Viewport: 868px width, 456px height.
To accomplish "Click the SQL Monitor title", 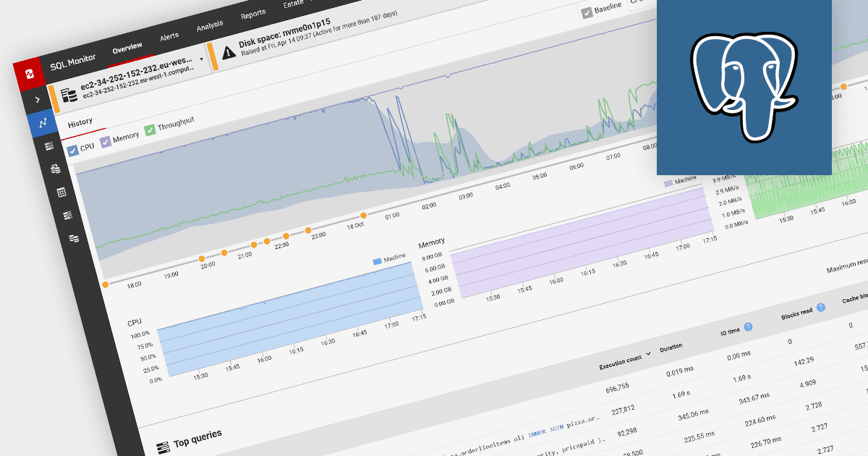I will coord(74,62).
